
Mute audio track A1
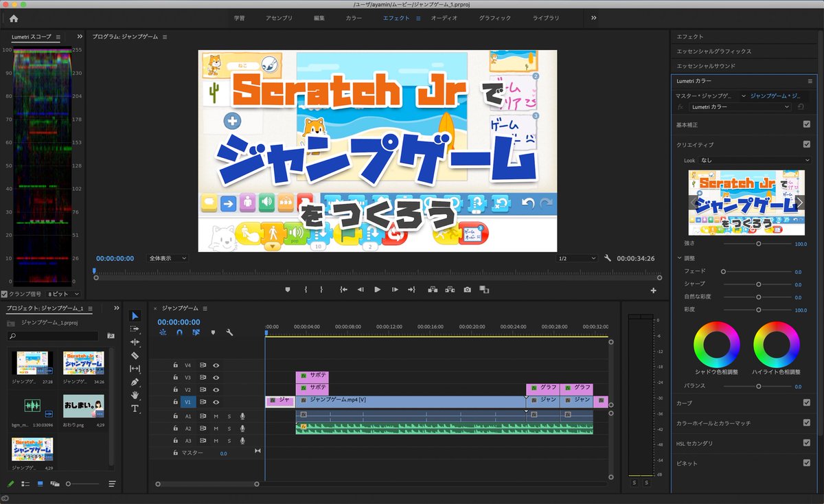216,416
